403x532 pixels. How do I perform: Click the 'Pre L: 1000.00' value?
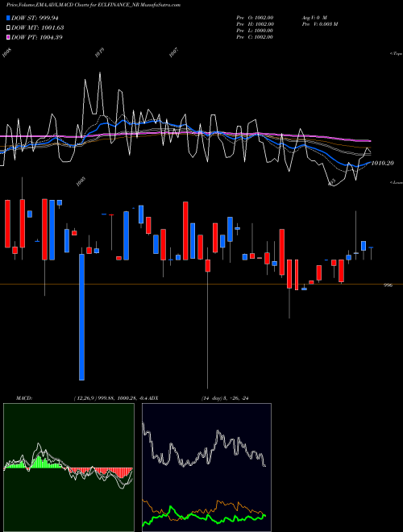255,31
